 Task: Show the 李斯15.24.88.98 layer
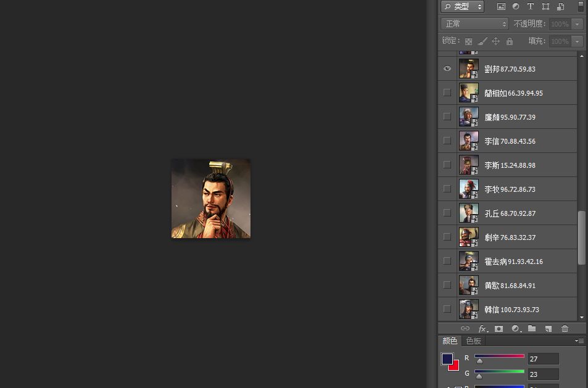click(447, 165)
